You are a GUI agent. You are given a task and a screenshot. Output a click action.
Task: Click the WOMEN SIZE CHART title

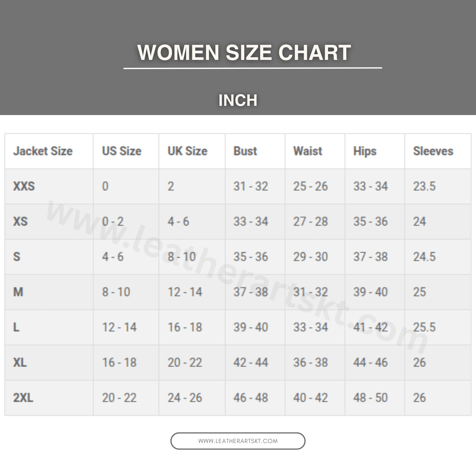coord(244,52)
